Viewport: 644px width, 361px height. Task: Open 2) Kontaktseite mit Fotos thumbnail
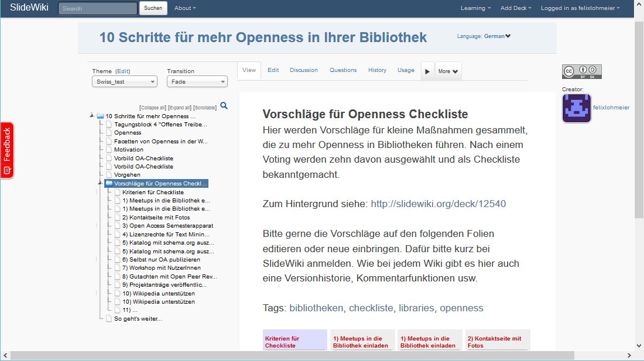(498, 340)
